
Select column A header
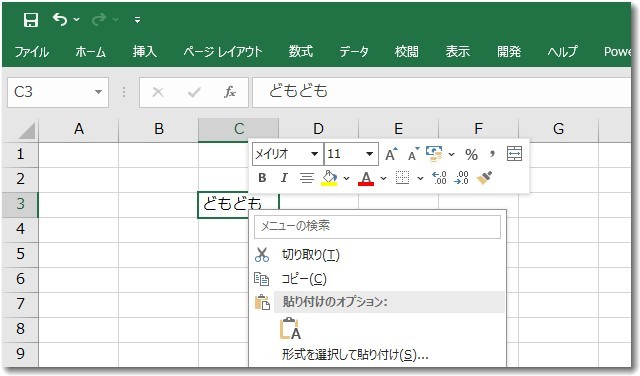(78, 129)
